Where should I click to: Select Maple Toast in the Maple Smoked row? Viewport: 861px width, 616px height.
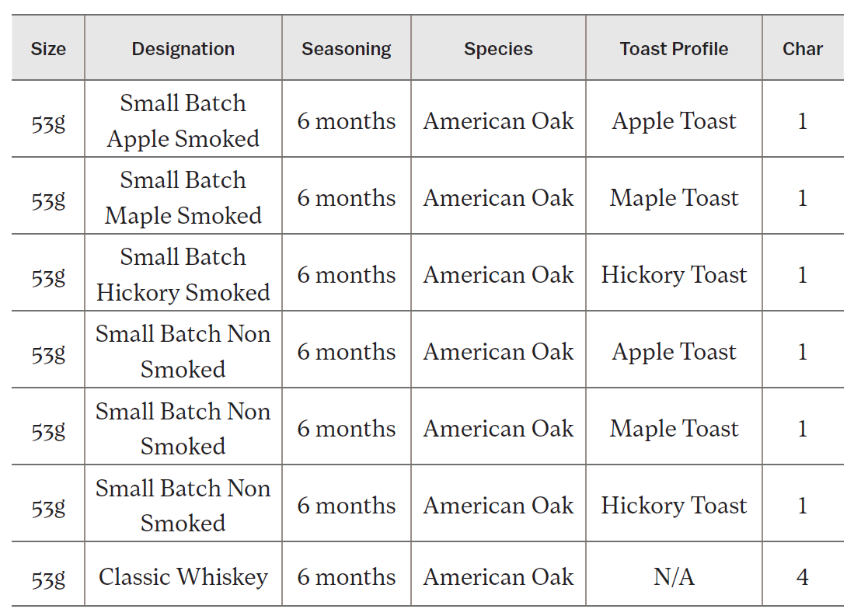674,198
